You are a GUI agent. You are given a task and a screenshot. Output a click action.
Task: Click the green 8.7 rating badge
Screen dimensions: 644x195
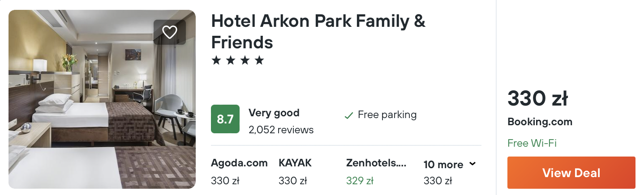point(225,119)
